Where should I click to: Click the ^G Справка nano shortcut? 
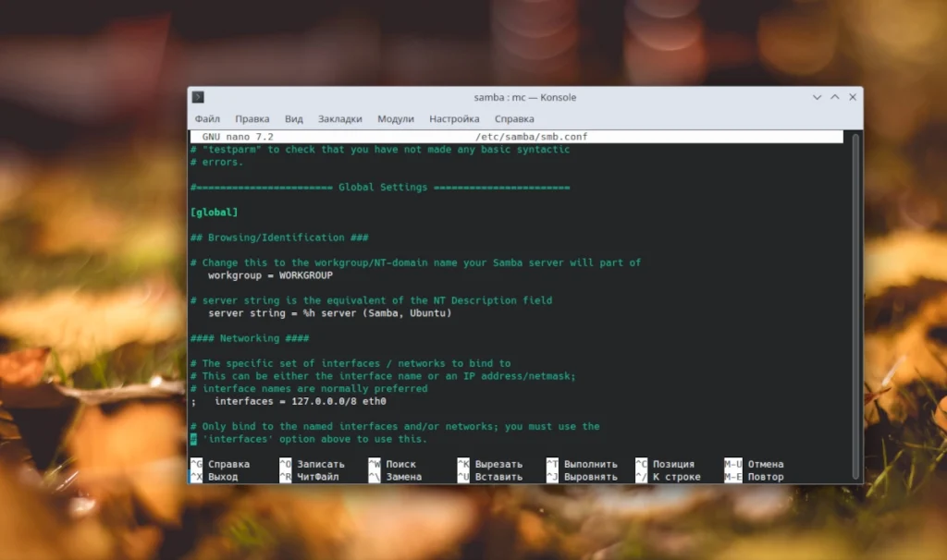(220, 464)
